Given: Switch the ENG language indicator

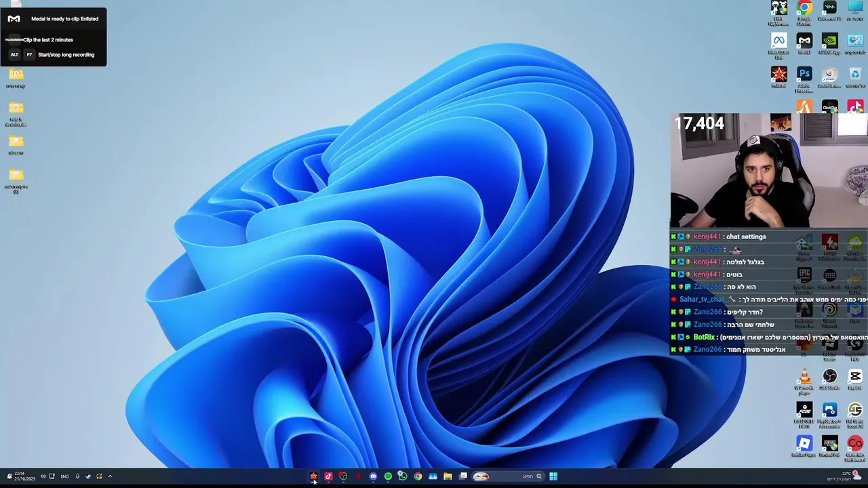Looking at the screenshot, I should click(64, 476).
